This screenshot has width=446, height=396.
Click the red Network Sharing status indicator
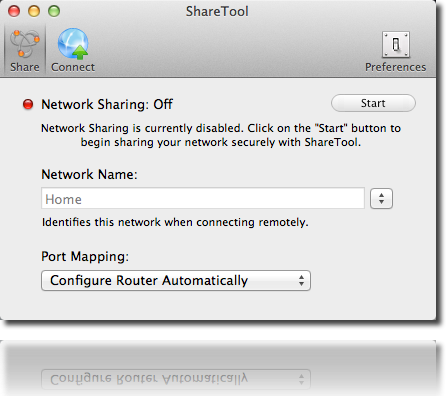click(x=28, y=104)
